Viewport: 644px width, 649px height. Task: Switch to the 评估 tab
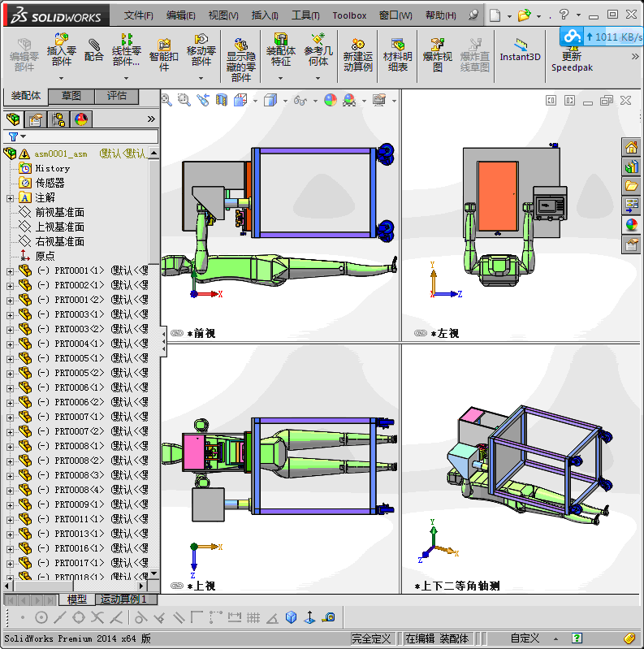click(117, 96)
